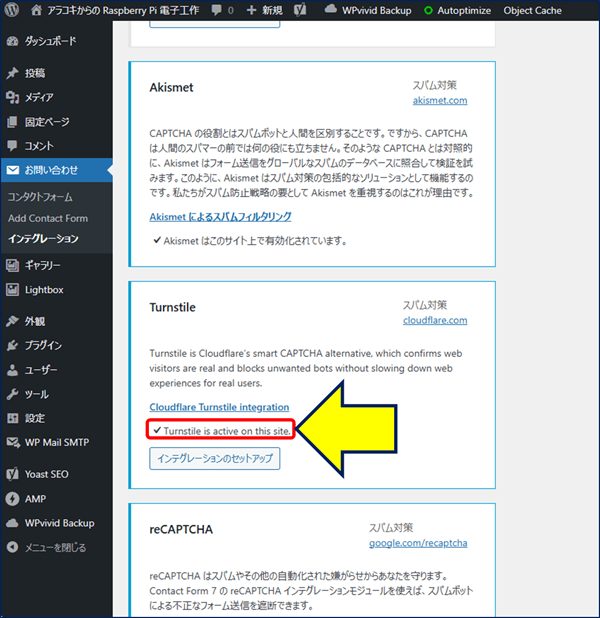
Task: Click the reCAPTCHA card heading
Action: 181,529
